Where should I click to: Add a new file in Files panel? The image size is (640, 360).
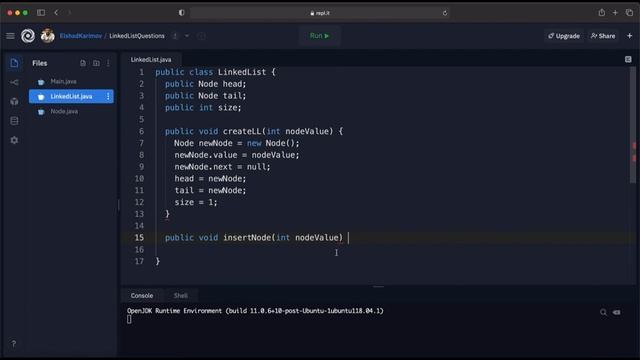83,63
